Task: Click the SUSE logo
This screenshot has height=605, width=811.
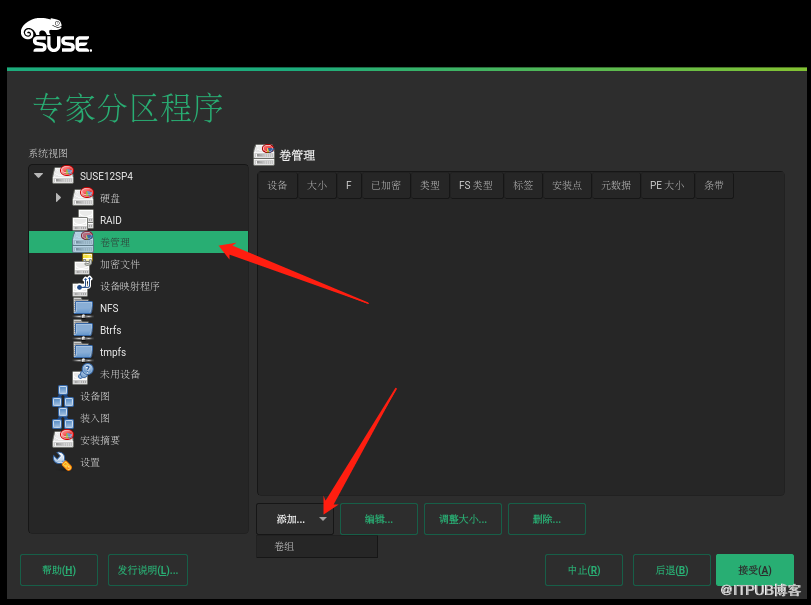Action: pos(56,36)
